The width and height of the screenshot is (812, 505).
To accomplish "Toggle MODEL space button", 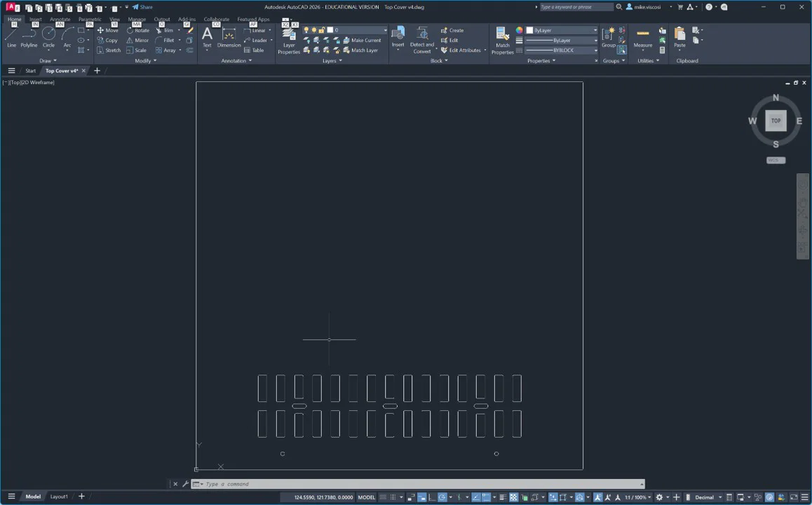I will click(x=366, y=497).
